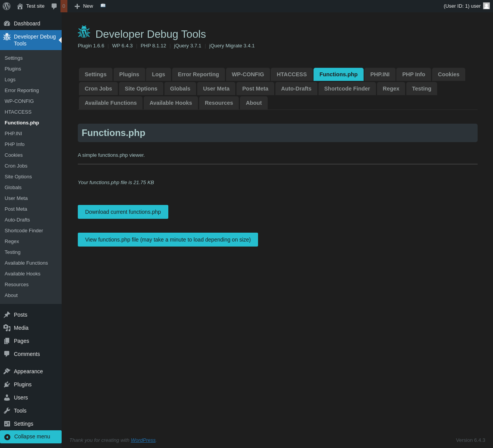Click the Pages icon in sidebar
This screenshot has height=448, width=493.
coord(7,341)
